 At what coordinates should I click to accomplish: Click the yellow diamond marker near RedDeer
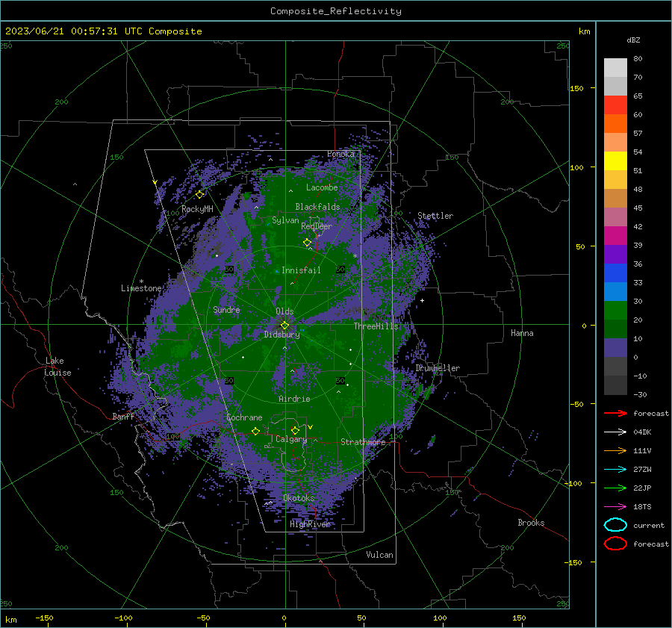click(307, 243)
